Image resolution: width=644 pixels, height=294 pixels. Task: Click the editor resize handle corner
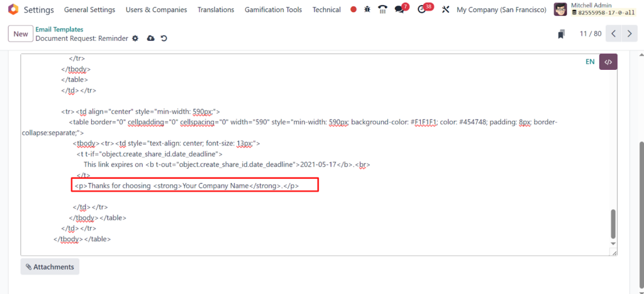pyautogui.click(x=614, y=254)
